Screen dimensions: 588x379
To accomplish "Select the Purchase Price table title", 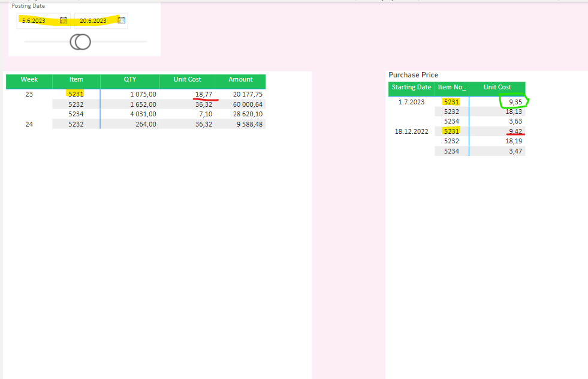I will 413,75.
